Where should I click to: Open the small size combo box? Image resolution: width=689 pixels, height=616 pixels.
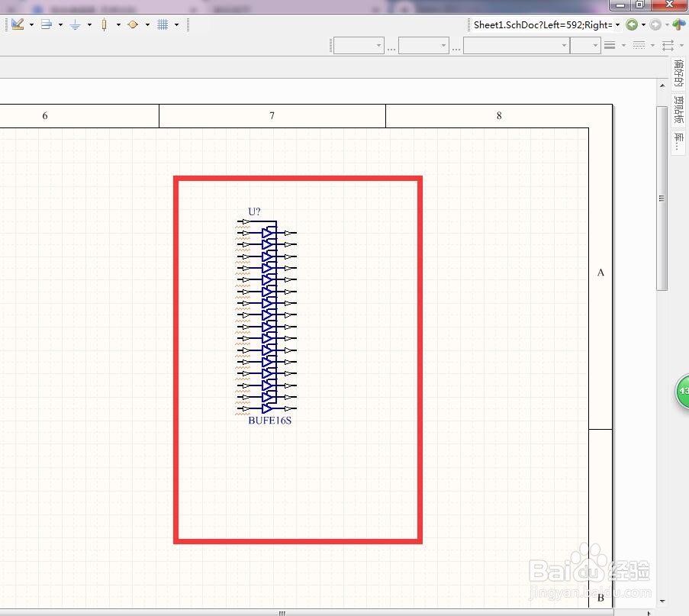point(585,45)
